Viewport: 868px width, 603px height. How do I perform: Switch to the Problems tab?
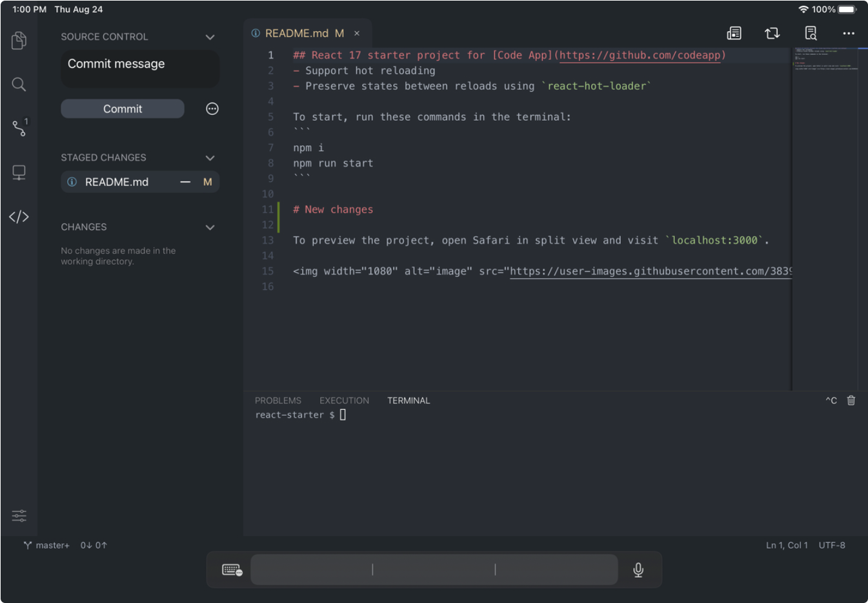coord(278,400)
